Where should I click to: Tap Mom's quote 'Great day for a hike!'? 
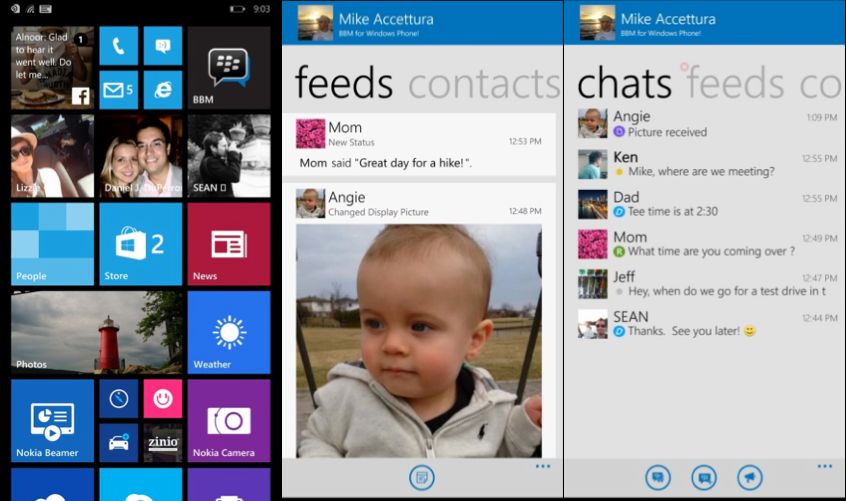tap(385, 163)
